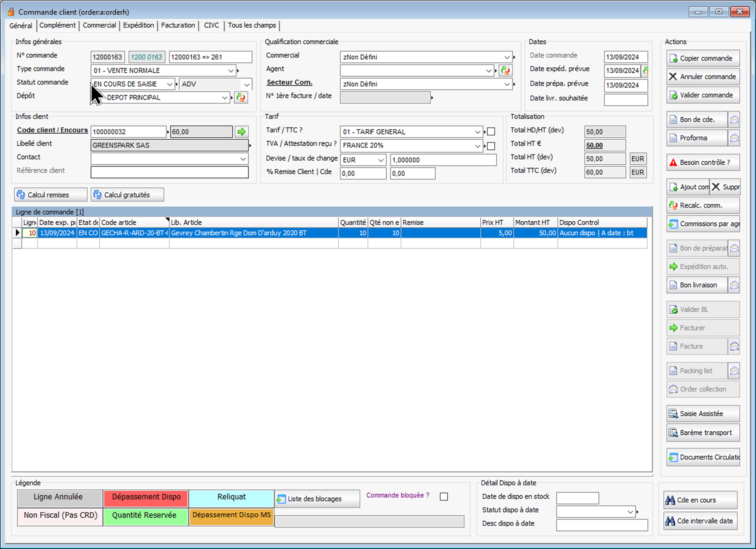The image size is (756, 549).
Task: Click refresh icon next to Agent field
Action: (505, 71)
